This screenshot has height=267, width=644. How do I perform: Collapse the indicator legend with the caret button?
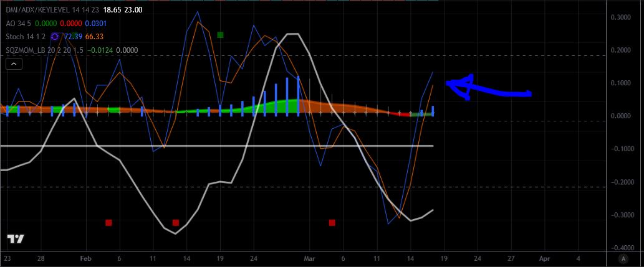(x=14, y=64)
